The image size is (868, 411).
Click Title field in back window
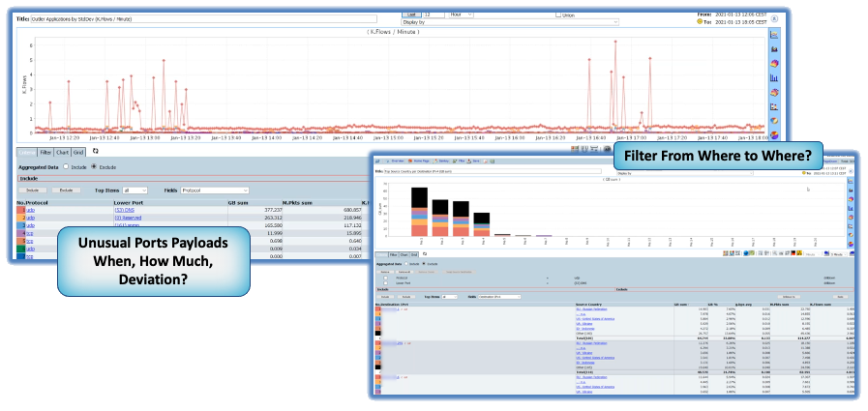pos(203,18)
